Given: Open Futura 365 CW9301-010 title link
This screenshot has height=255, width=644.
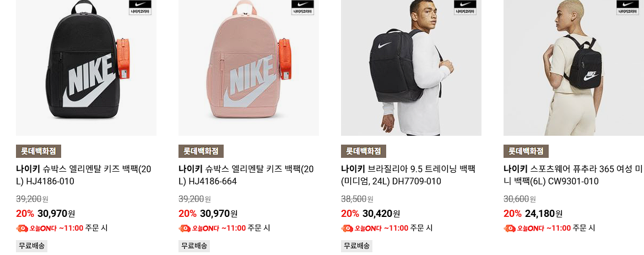Looking at the screenshot, I should tap(573, 175).
